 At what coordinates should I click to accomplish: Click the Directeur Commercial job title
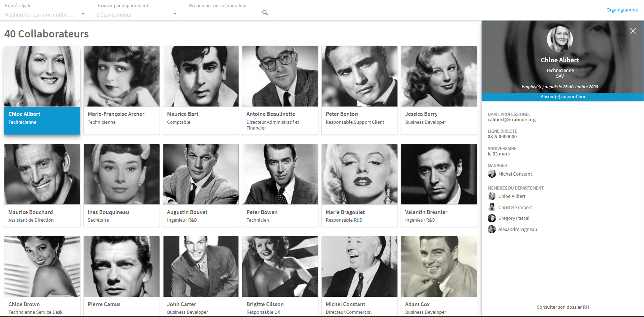point(349,312)
